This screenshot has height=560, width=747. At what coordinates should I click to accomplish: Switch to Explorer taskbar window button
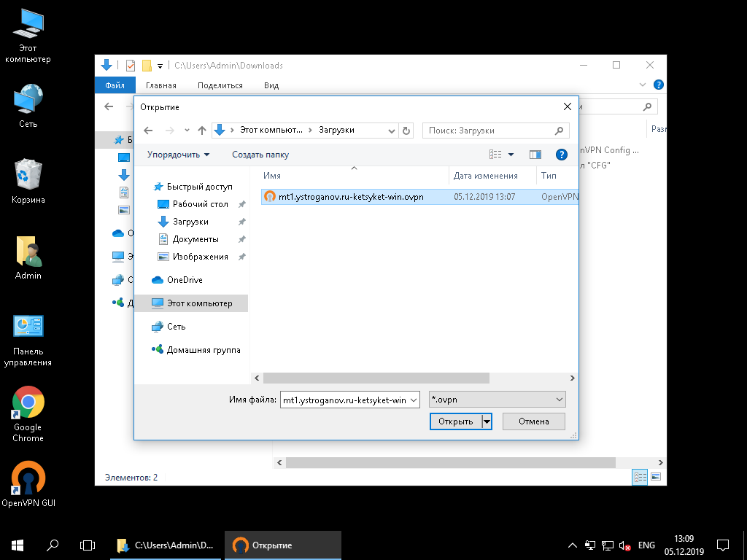pos(166,545)
